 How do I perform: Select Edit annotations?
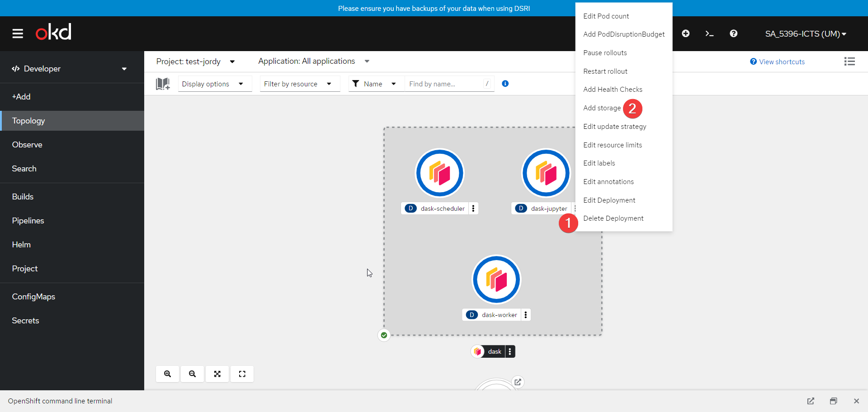(624, 182)
